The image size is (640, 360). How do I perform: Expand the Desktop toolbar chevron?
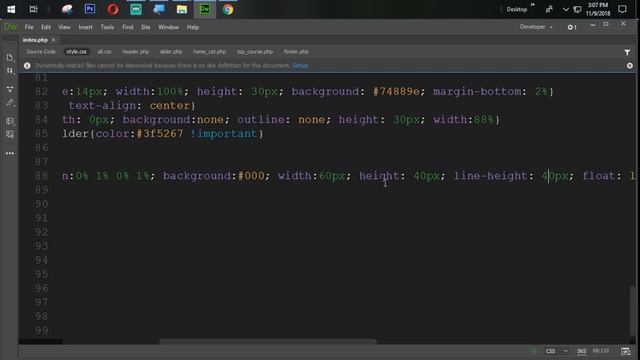click(533, 5)
